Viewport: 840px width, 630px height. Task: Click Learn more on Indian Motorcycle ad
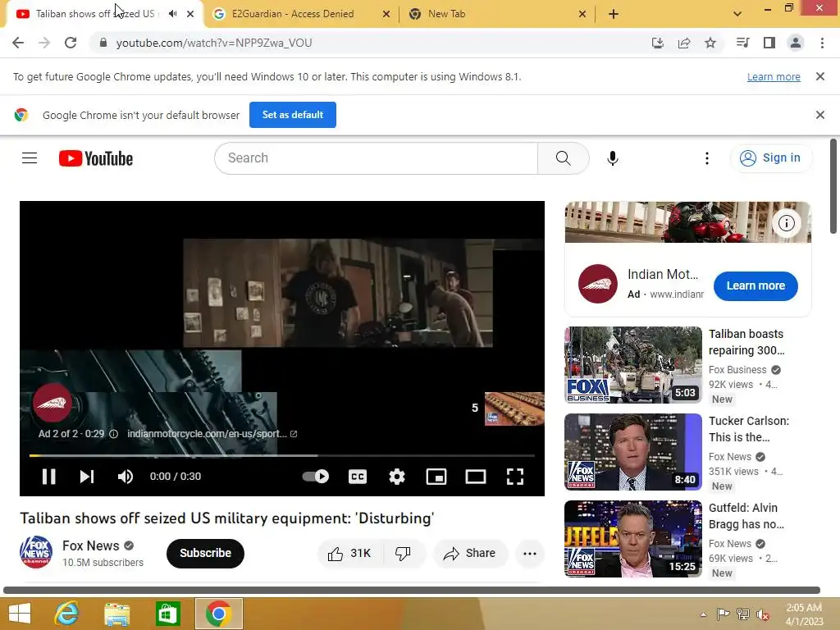point(756,285)
